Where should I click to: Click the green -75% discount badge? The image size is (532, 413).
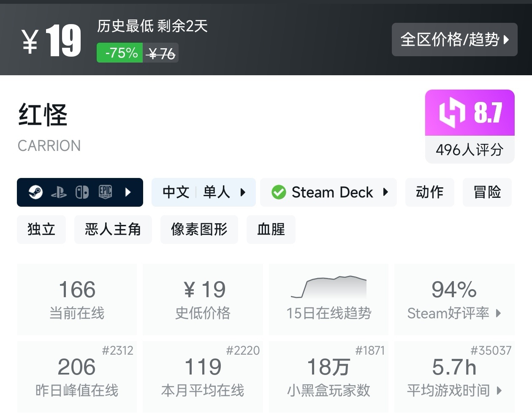point(120,53)
